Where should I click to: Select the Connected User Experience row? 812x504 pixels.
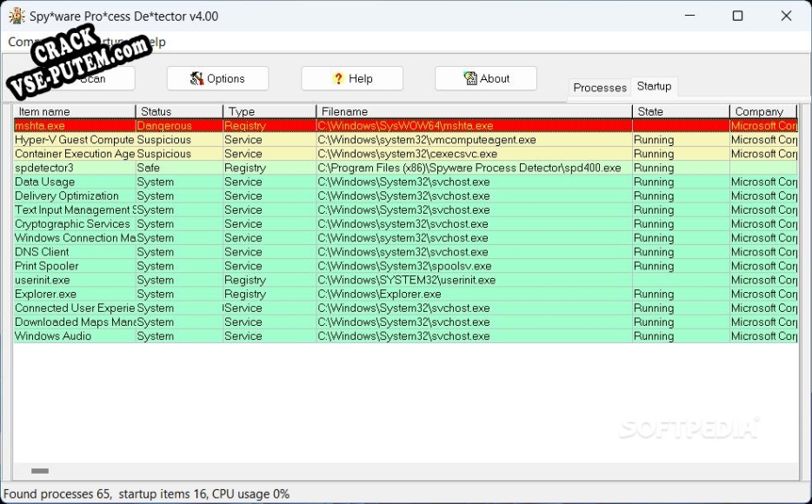coord(405,308)
